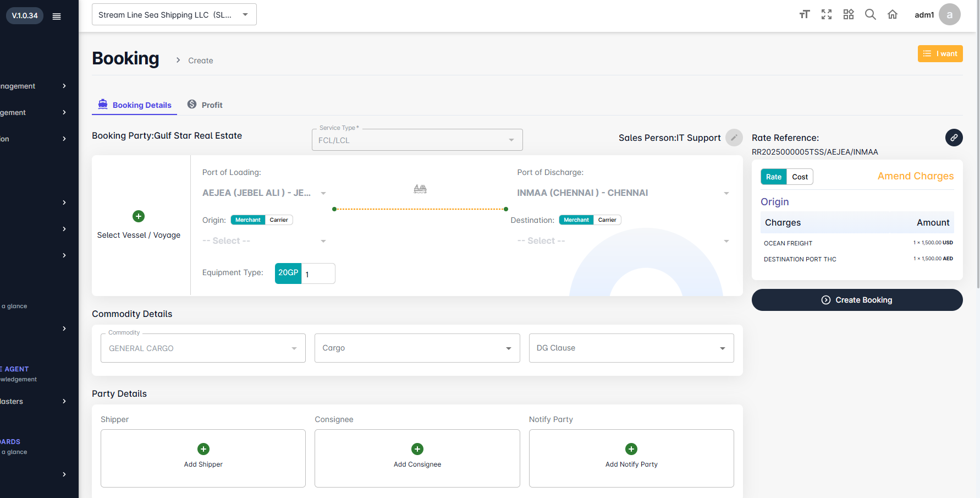
Task: Click the Create Booking arrow icon
Action: click(x=826, y=300)
